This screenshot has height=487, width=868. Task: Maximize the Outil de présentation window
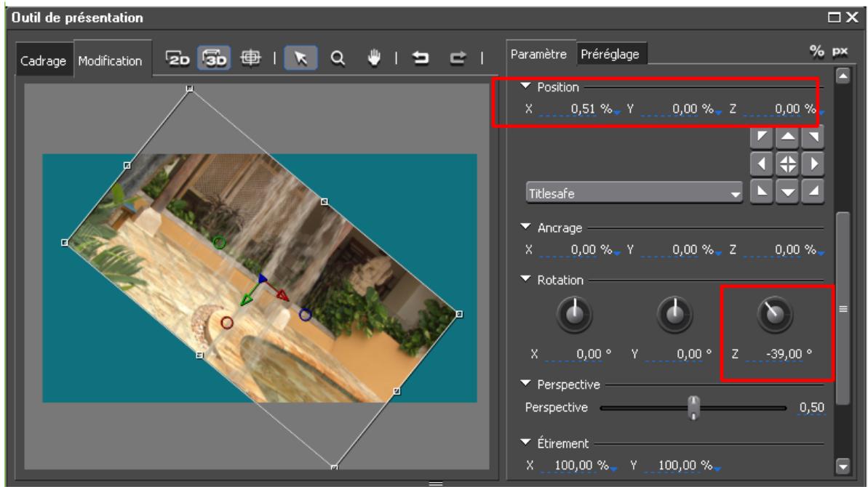pos(835,17)
